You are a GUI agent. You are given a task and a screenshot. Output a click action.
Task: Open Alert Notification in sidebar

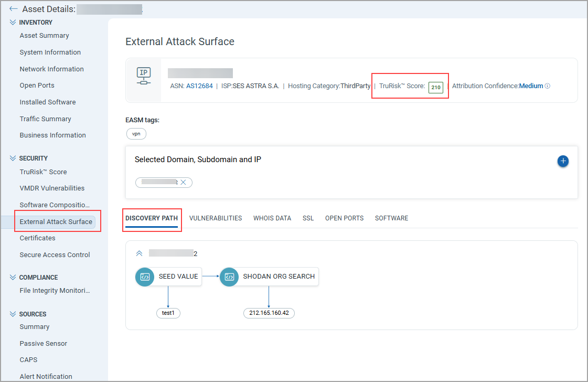(x=46, y=376)
